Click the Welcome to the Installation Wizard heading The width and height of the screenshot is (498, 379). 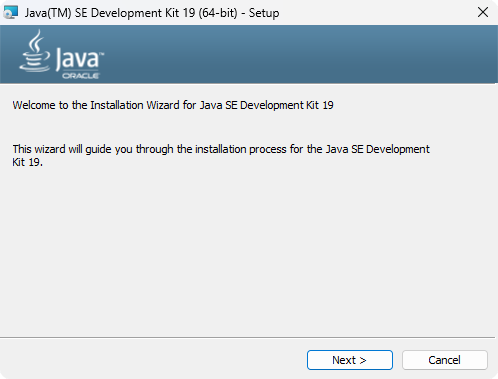[x=173, y=105]
